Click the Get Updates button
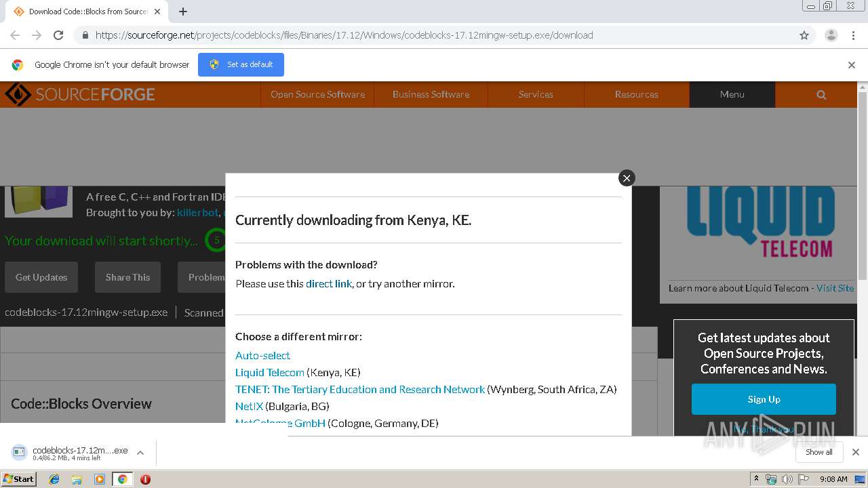868x488 pixels. 41,277
